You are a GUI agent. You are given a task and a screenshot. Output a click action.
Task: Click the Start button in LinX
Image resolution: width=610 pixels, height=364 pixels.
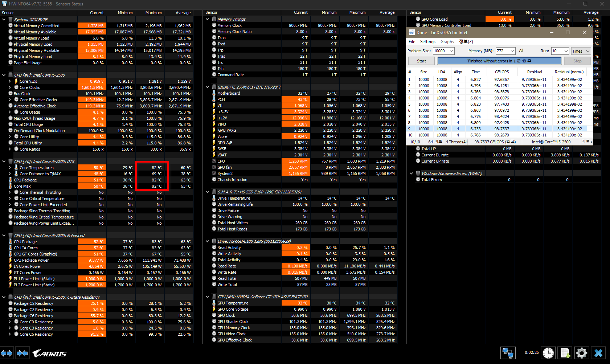pyautogui.click(x=421, y=61)
